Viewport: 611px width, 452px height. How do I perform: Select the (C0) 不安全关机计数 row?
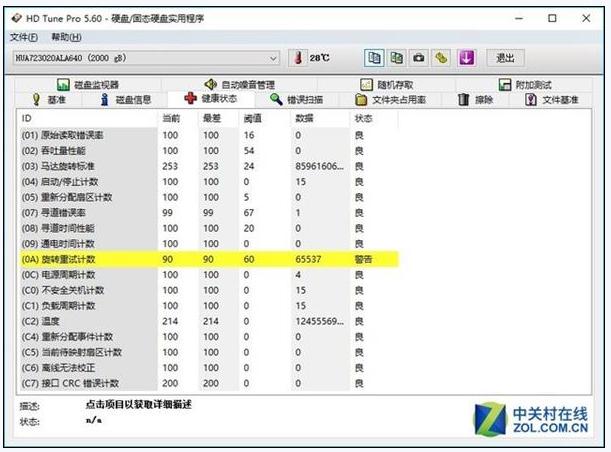(x=208, y=290)
